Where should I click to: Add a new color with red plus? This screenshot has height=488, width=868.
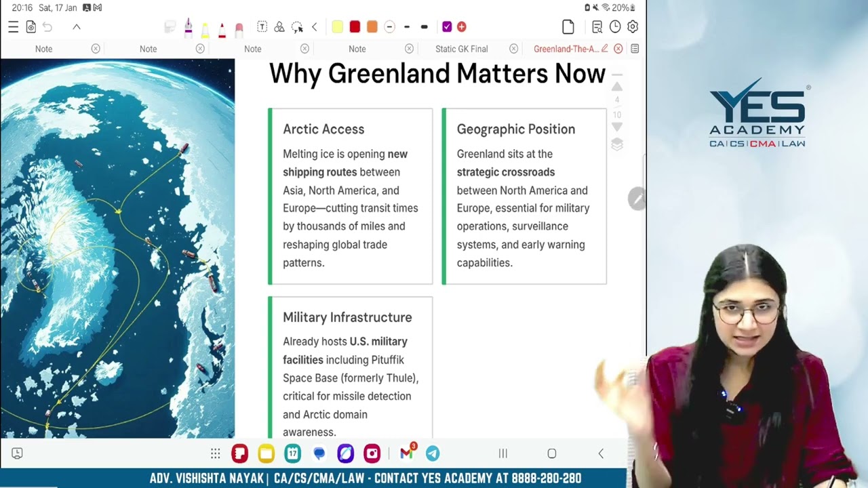[x=462, y=27]
